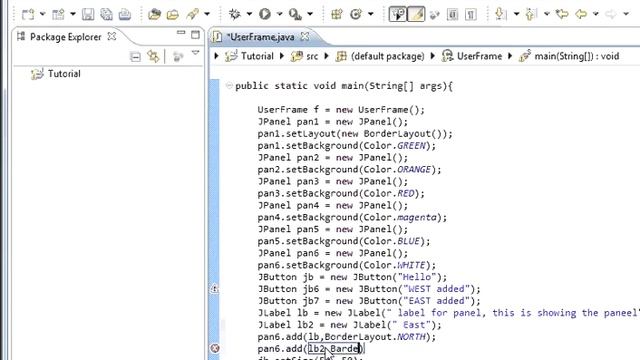Close the Package Explorer view
640x360 pixels.
111,36
